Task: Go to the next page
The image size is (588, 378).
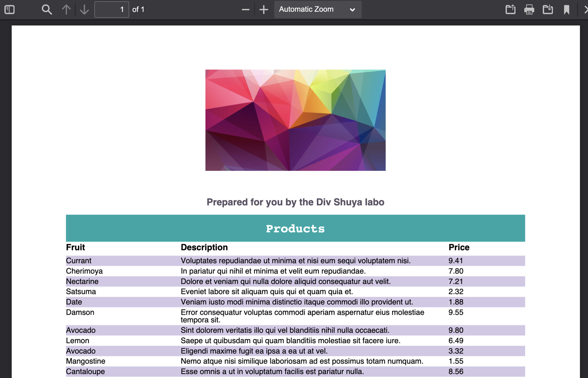Action: pos(84,9)
